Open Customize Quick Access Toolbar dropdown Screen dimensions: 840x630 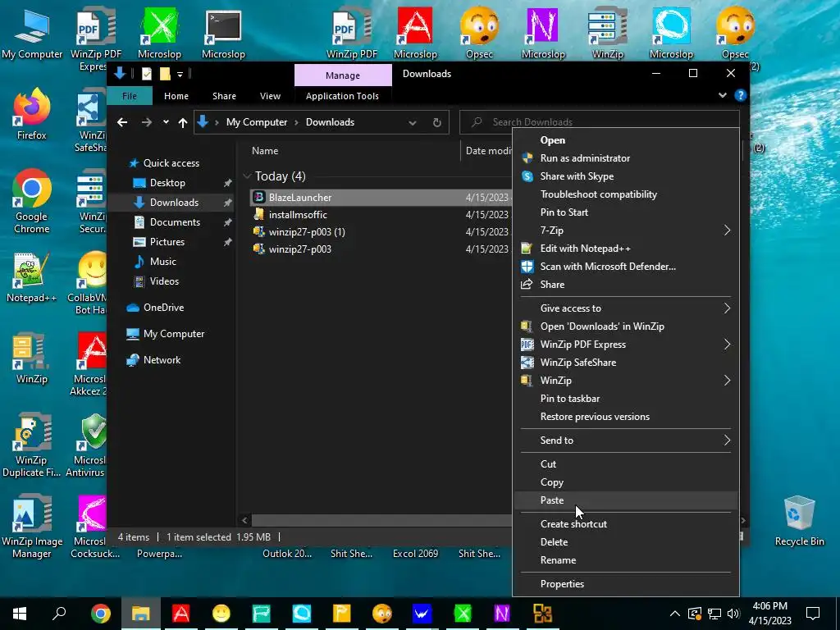pos(180,75)
